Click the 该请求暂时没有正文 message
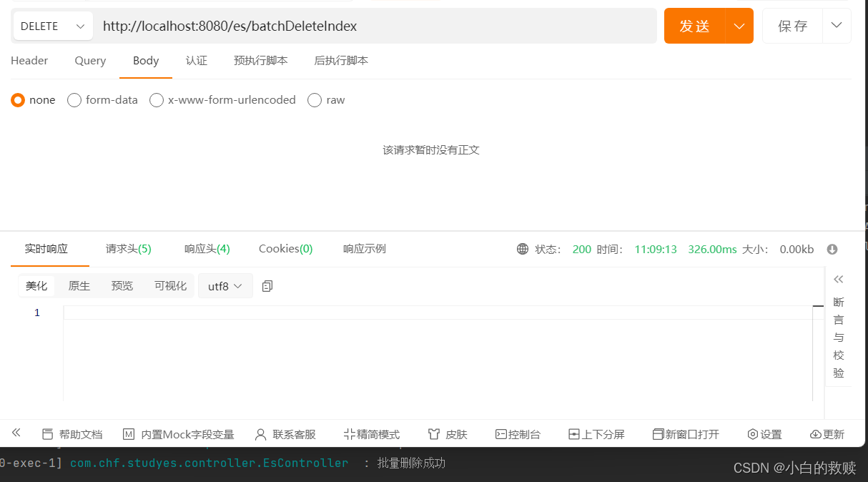Image resolution: width=868 pixels, height=482 pixels. [x=431, y=150]
